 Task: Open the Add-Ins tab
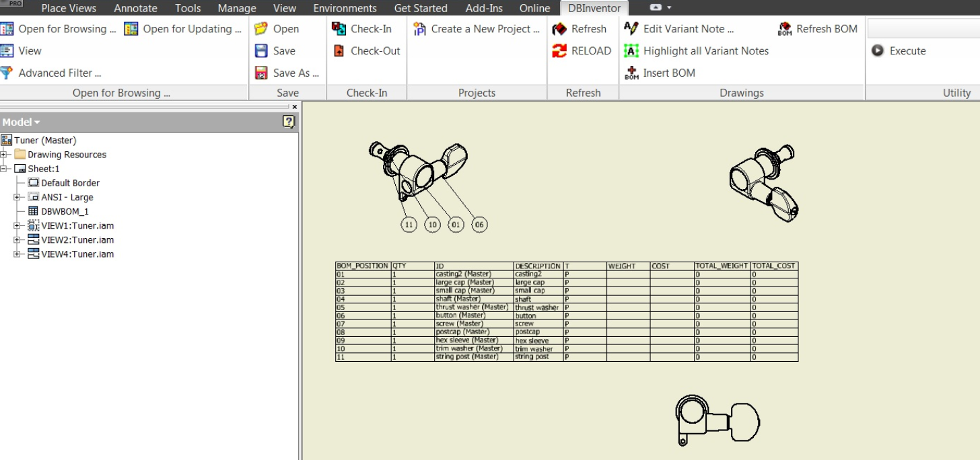(483, 8)
